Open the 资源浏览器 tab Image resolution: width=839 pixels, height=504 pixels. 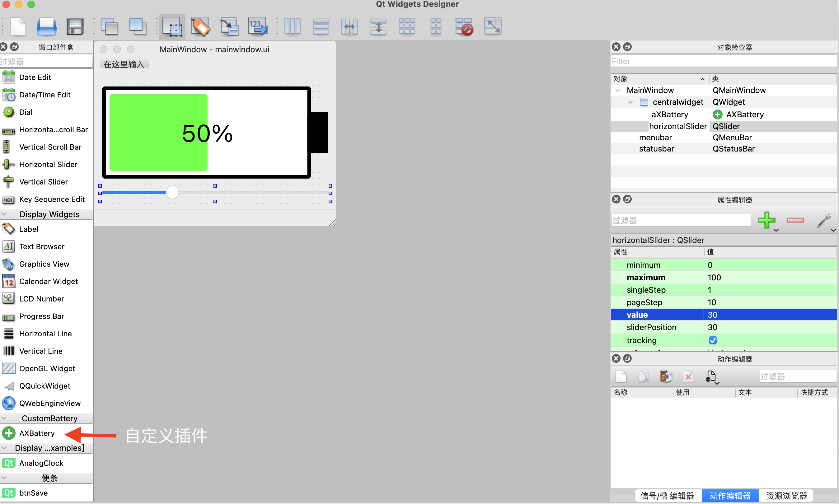(x=786, y=496)
